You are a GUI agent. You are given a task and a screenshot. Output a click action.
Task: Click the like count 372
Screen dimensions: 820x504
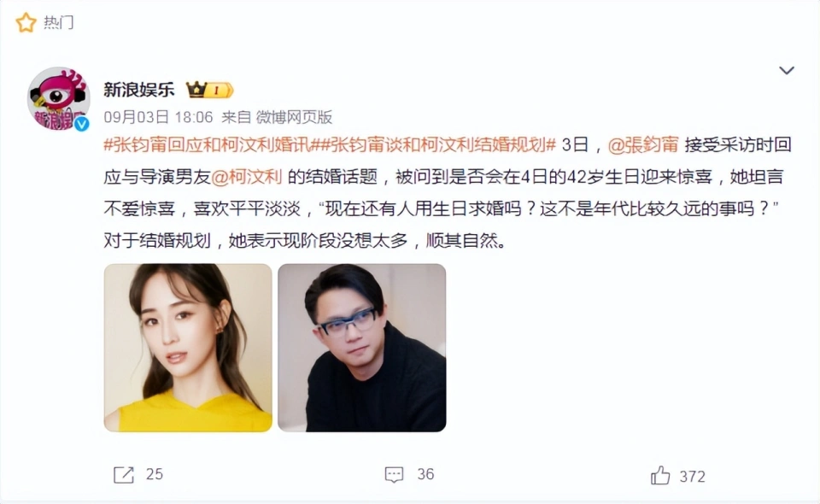(x=693, y=477)
